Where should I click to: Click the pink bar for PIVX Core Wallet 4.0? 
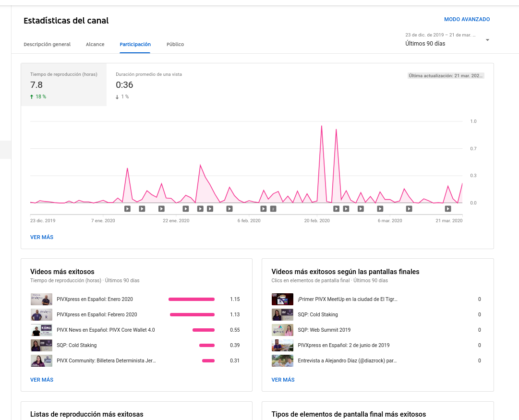204,330
